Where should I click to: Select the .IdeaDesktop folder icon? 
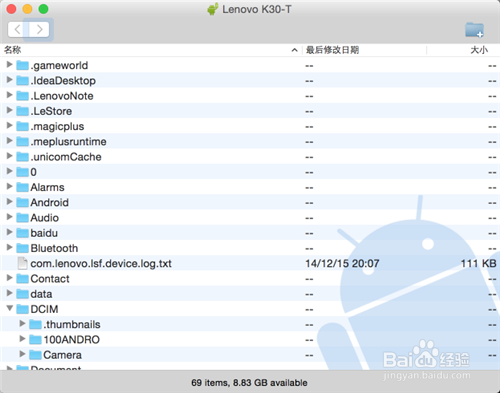click(23, 80)
